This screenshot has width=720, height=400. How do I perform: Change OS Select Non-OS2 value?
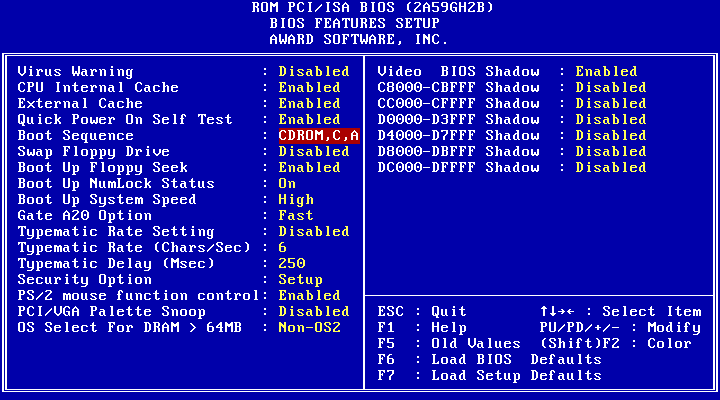309,327
